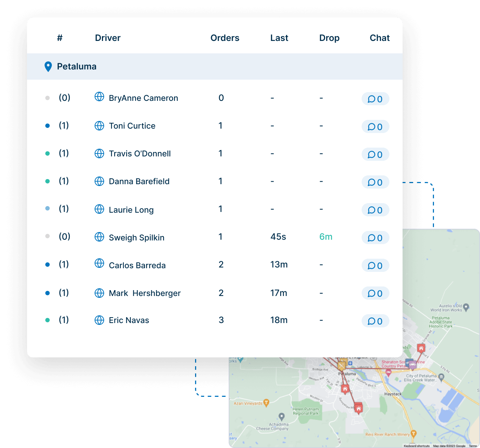Click the driver name Eric Navas
This screenshot has width=480, height=448.
click(129, 320)
